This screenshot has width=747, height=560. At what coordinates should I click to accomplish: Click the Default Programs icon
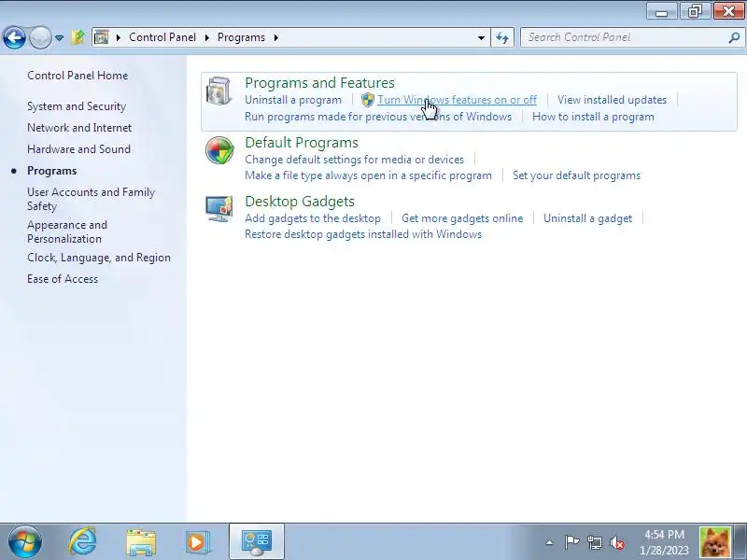click(x=219, y=150)
